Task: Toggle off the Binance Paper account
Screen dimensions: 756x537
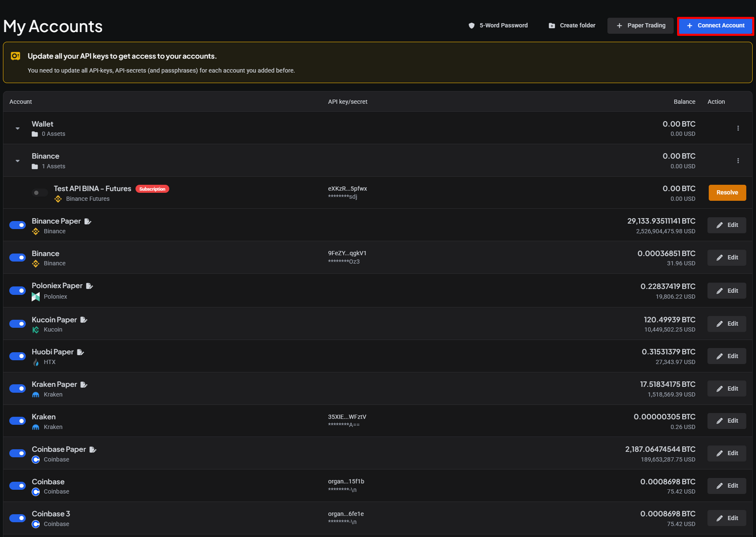Action: pos(17,225)
